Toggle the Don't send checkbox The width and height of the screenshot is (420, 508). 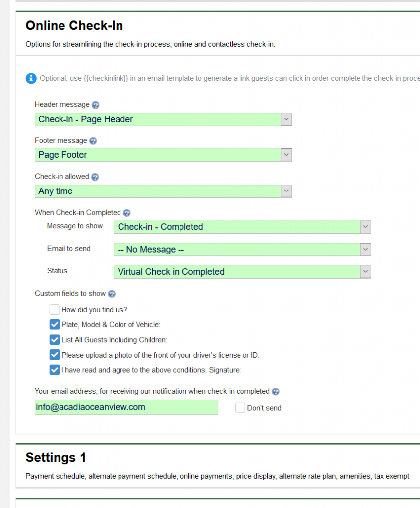pyautogui.click(x=240, y=408)
